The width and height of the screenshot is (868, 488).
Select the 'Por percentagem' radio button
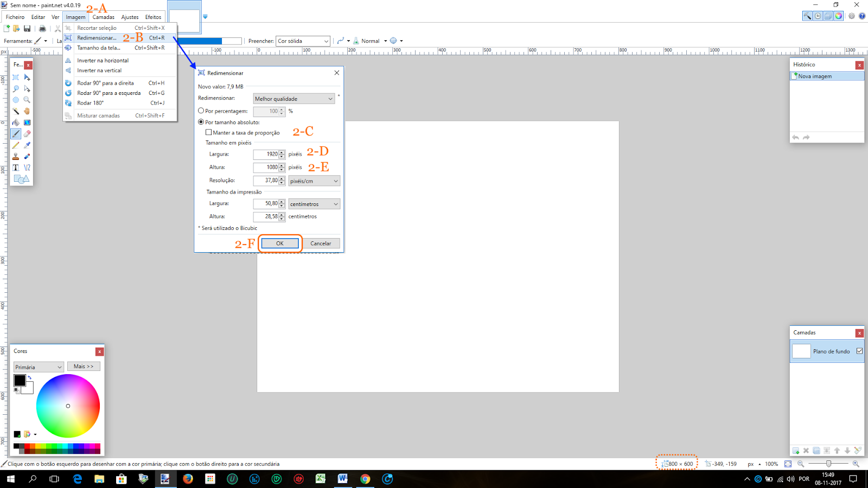pos(201,111)
